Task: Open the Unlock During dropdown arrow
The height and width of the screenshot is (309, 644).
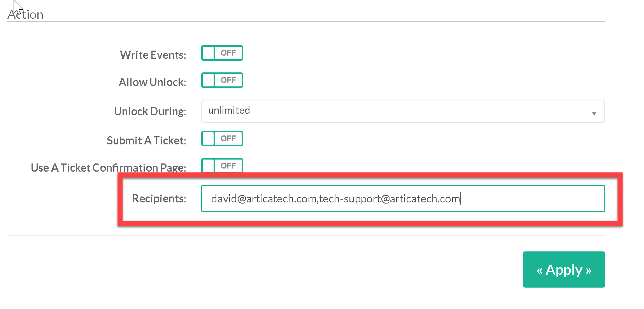Action: pos(594,113)
